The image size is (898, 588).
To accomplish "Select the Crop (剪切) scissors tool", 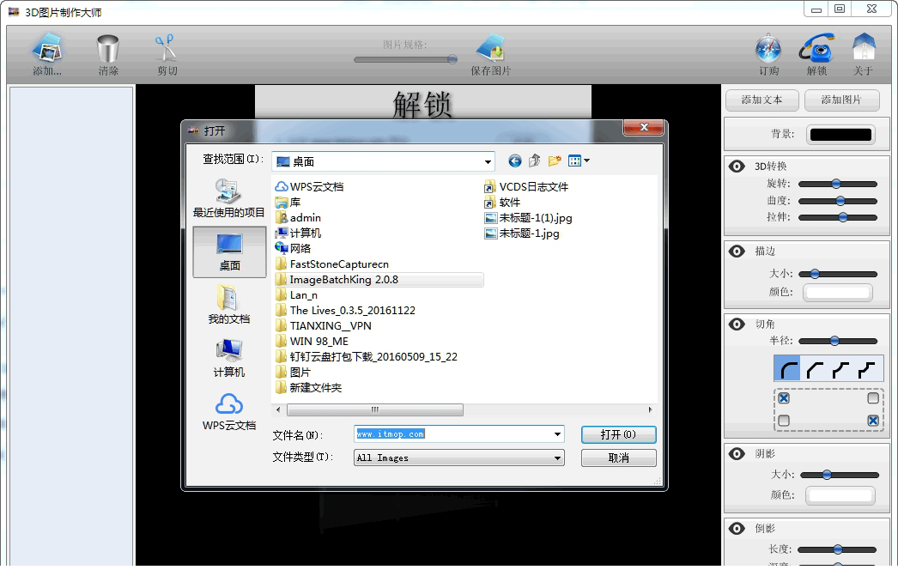I will [166, 49].
